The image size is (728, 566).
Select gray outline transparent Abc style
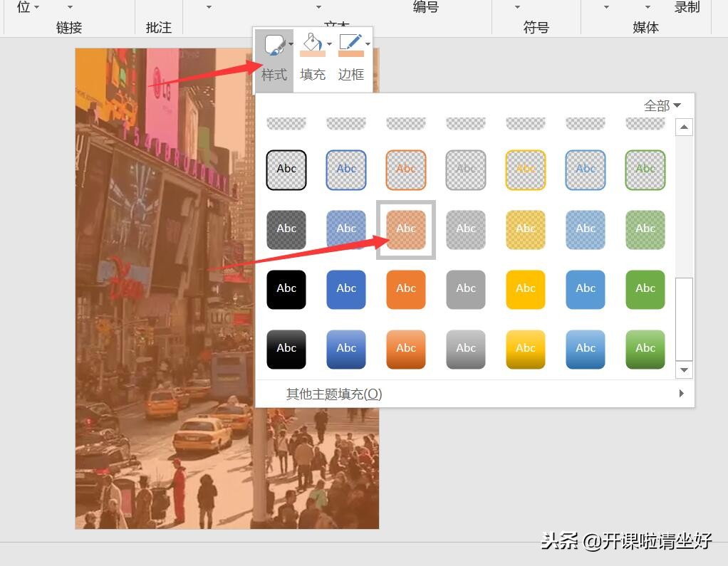466,169
